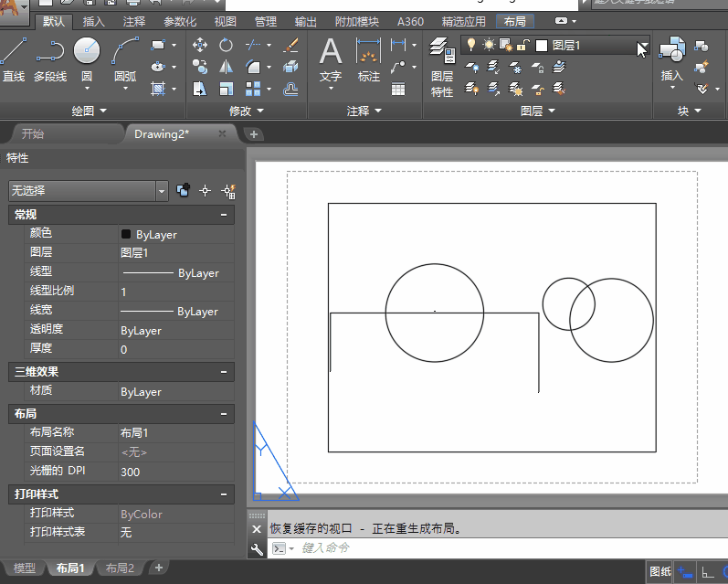Click the Erase tool icon
Image resolution: width=728 pixels, height=584 pixels.
tap(290, 45)
